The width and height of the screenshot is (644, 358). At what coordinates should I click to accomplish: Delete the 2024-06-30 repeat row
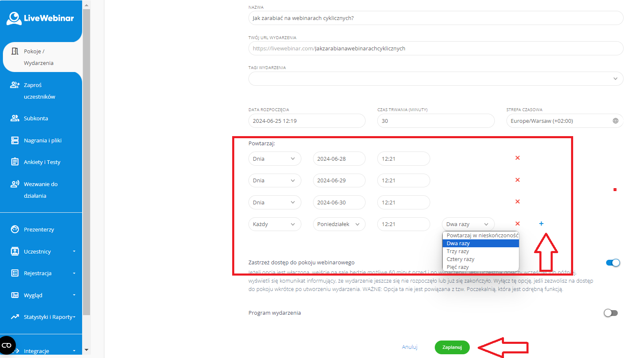pyautogui.click(x=517, y=202)
